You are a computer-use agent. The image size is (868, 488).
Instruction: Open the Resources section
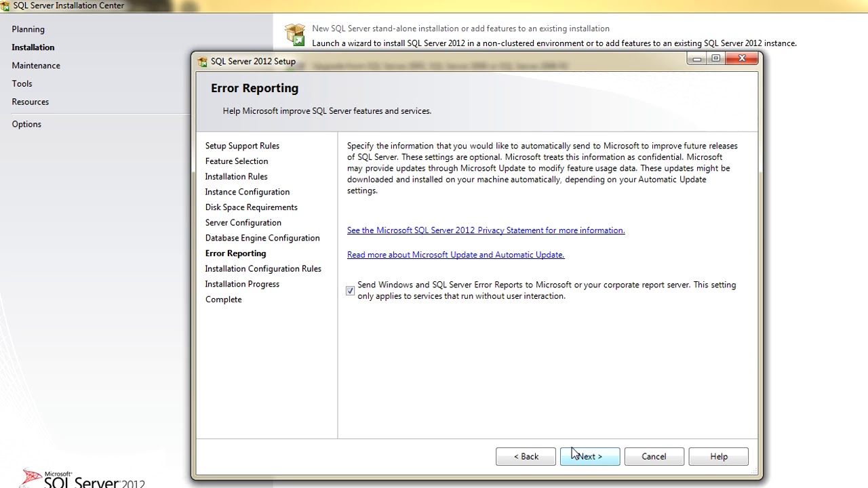click(30, 102)
